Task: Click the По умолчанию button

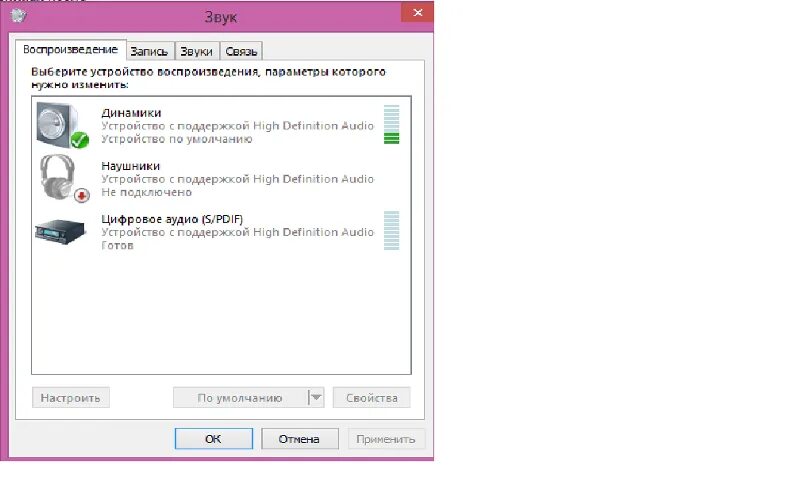Action: pos(240,397)
